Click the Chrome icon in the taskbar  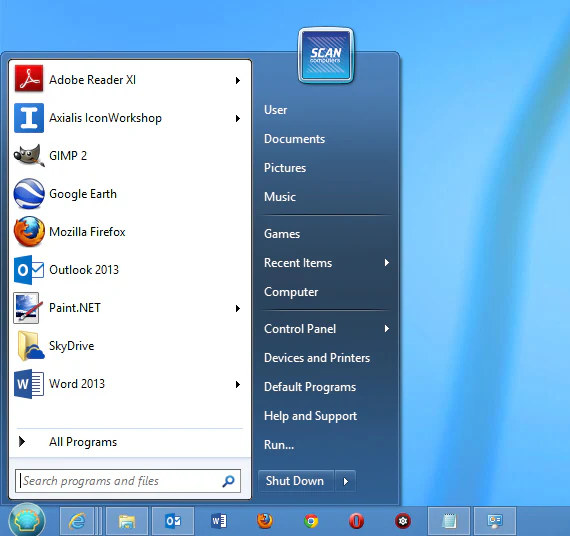[311, 521]
